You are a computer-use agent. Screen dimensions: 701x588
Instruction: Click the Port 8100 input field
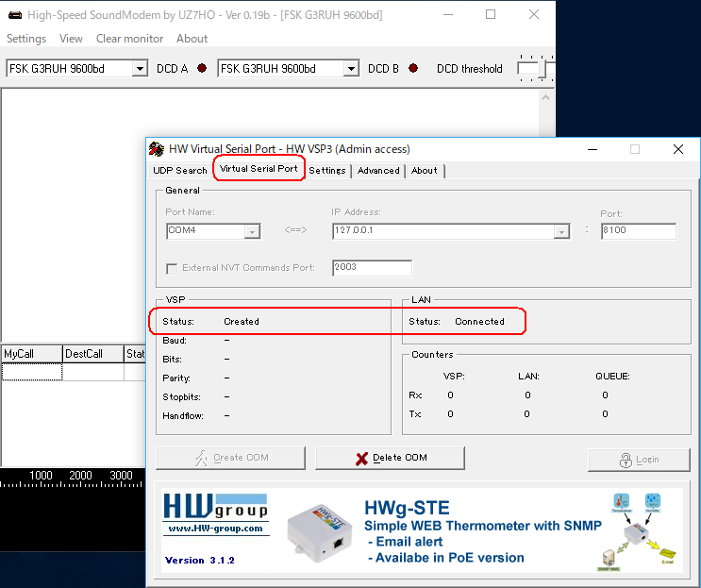(x=638, y=231)
